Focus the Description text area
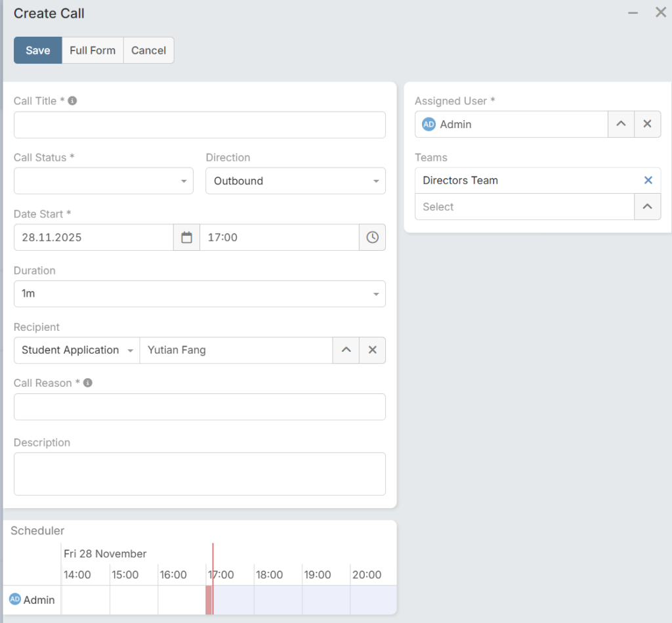The width and height of the screenshot is (672, 623). pyautogui.click(x=199, y=473)
